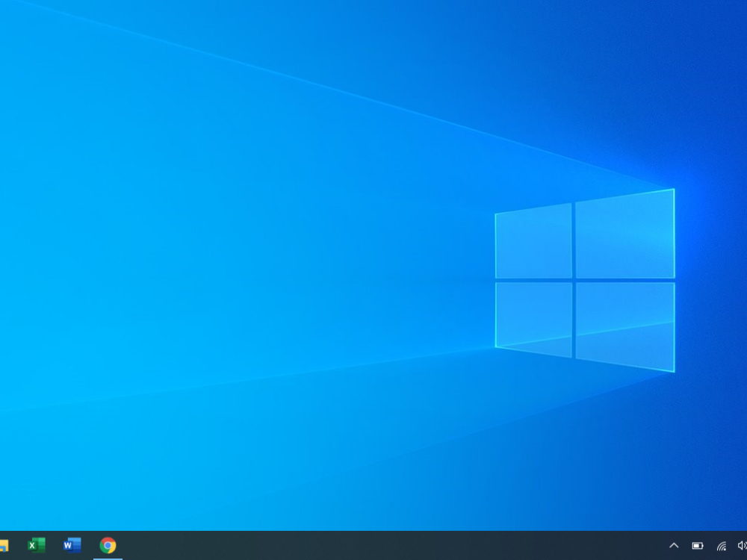Click the bright top-right corner of the logo
The height and width of the screenshot is (560, 747).
coord(672,191)
